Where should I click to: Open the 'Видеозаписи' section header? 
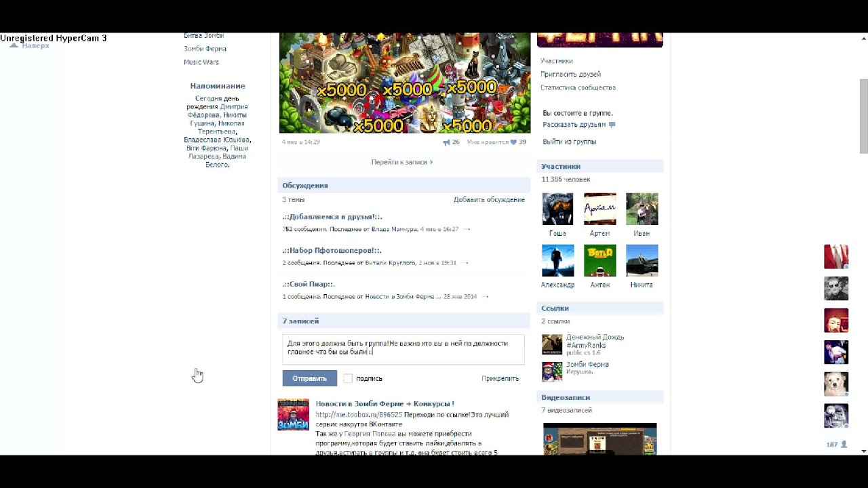(600, 397)
